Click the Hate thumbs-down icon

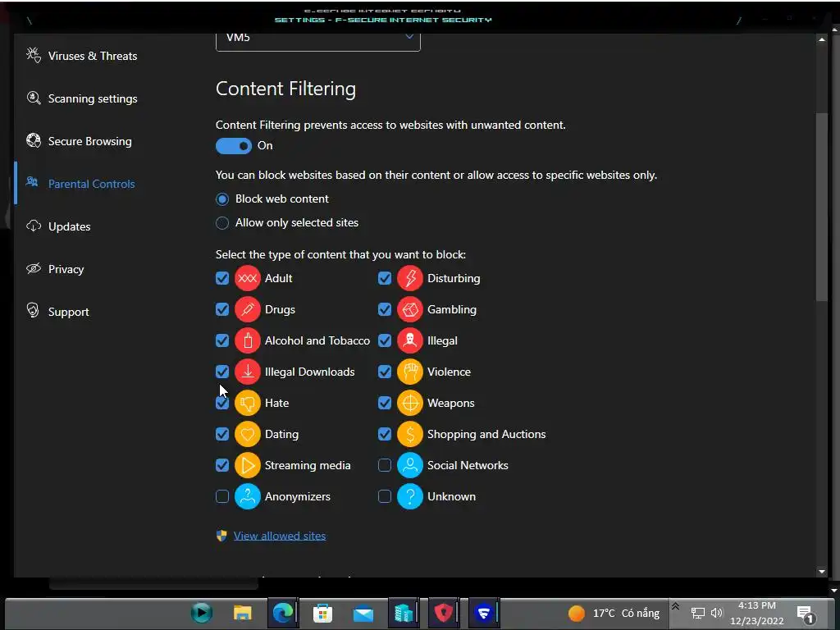pyautogui.click(x=248, y=403)
